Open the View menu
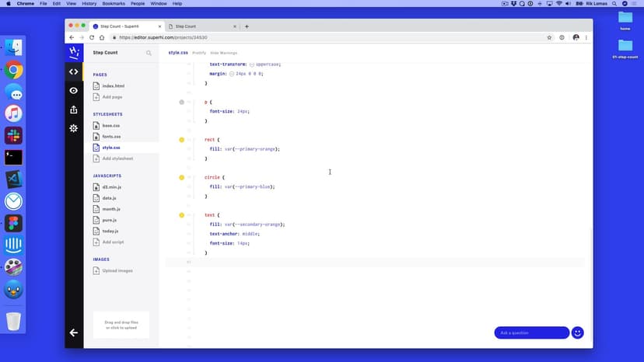This screenshot has height=362, width=644. 71,4
